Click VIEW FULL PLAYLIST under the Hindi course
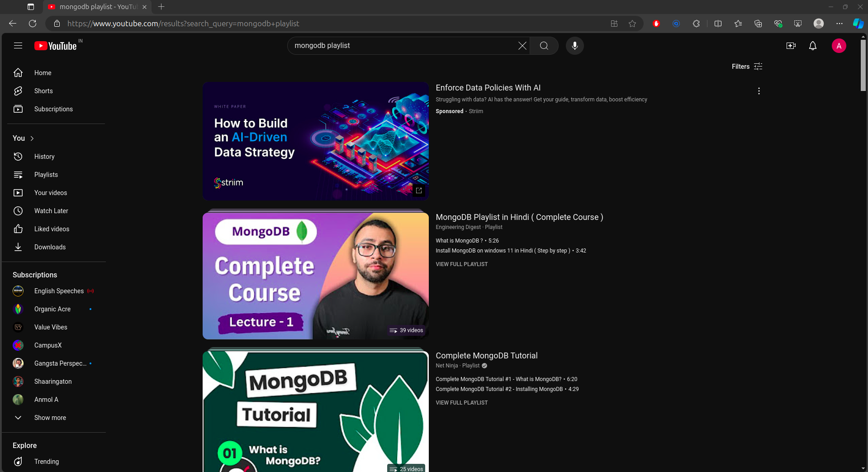The height and width of the screenshot is (472, 868). 461,264
